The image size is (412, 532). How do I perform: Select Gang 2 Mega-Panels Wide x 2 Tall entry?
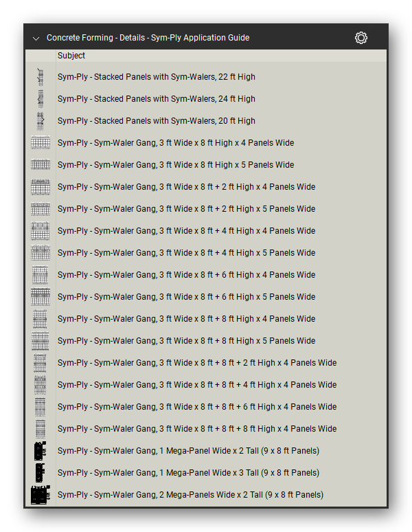tap(190, 495)
